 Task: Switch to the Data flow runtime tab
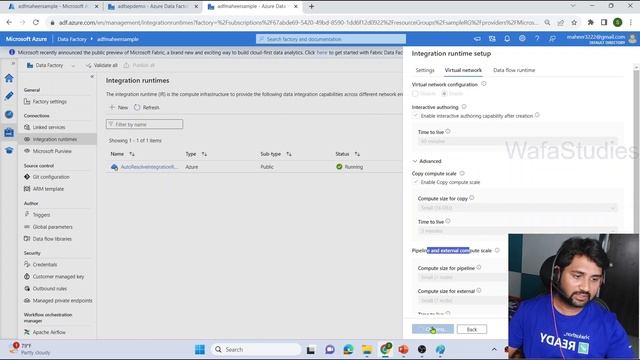tap(514, 70)
